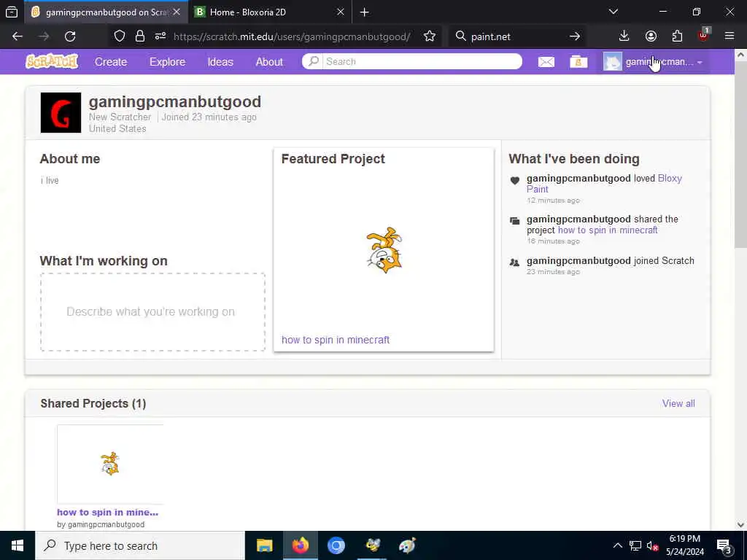Open a new tab with plus button

365,12
